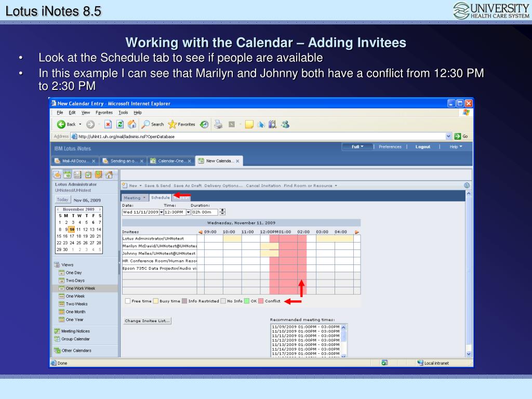532x399 pixels.
Task: Open the Calendar icon in iNotes sidebar
Action: point(67,175)
